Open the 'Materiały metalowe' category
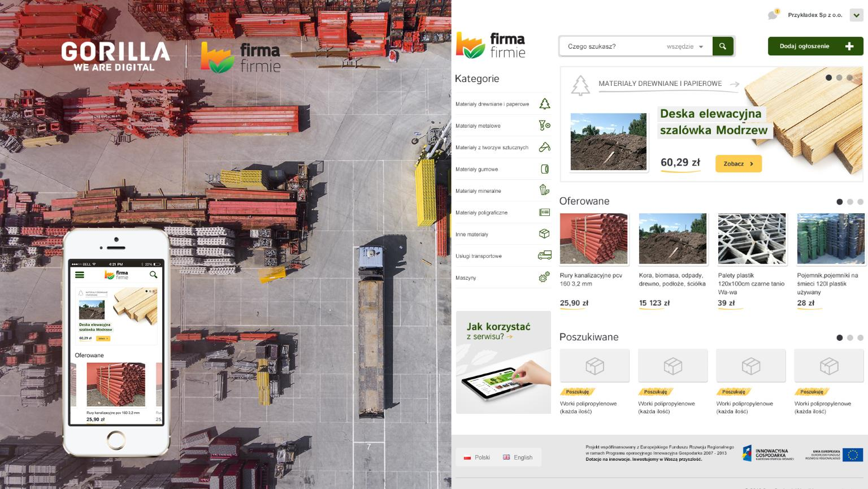868x489 pixels. (x=478, y=126)
